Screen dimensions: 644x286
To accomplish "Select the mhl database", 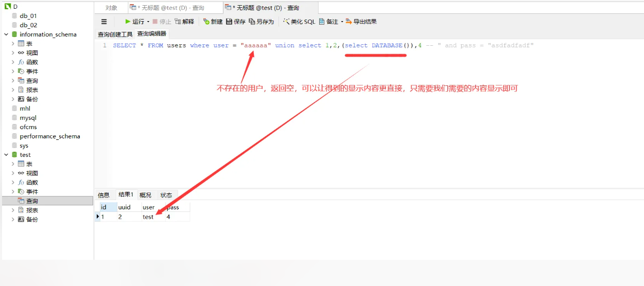I will [21, 109].
